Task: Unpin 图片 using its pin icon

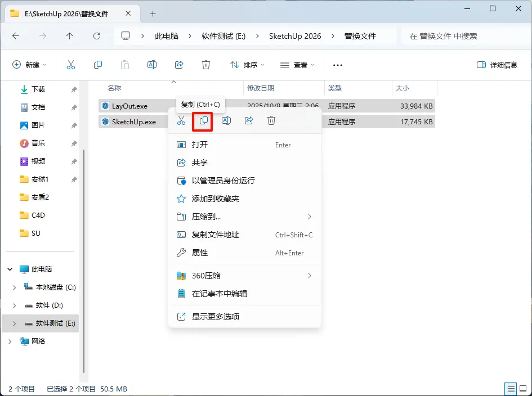Action: point(74,125)
